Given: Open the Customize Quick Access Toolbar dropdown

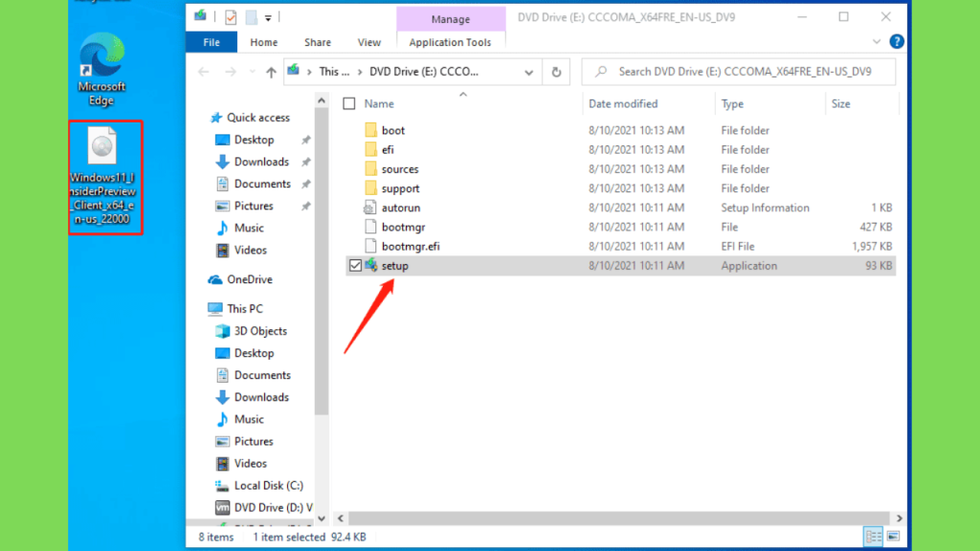Looking at the screenshot, I should 268,18.
